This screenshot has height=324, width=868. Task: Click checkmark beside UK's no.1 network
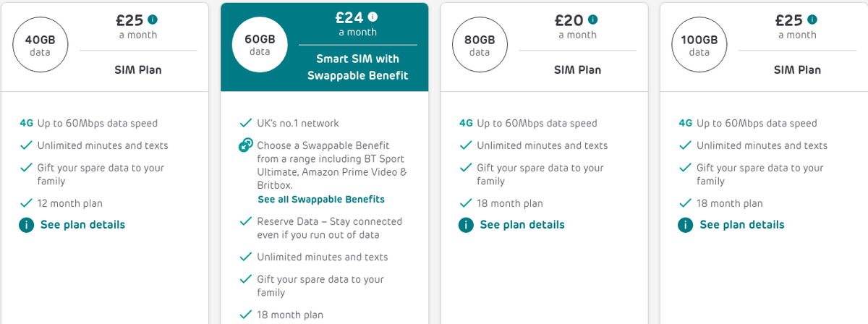[x=245, y=124]
